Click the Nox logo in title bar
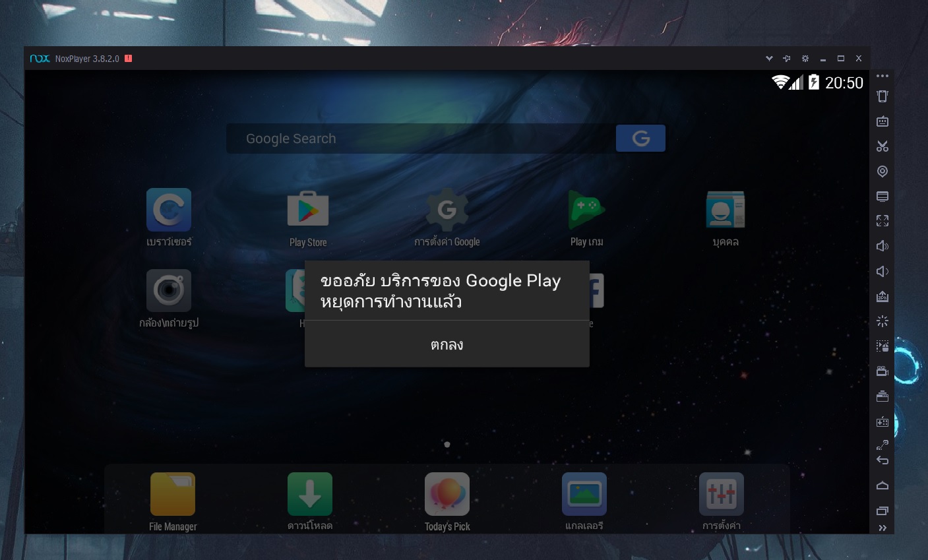The height and width of the screenshot is (560, 928). click(40, 59)
